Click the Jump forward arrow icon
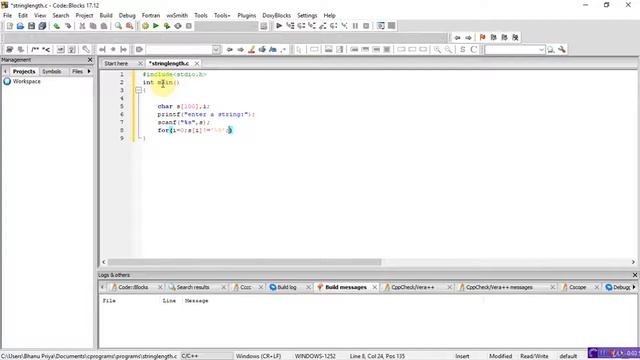This screenshot has width=640, height=360. 469,37
